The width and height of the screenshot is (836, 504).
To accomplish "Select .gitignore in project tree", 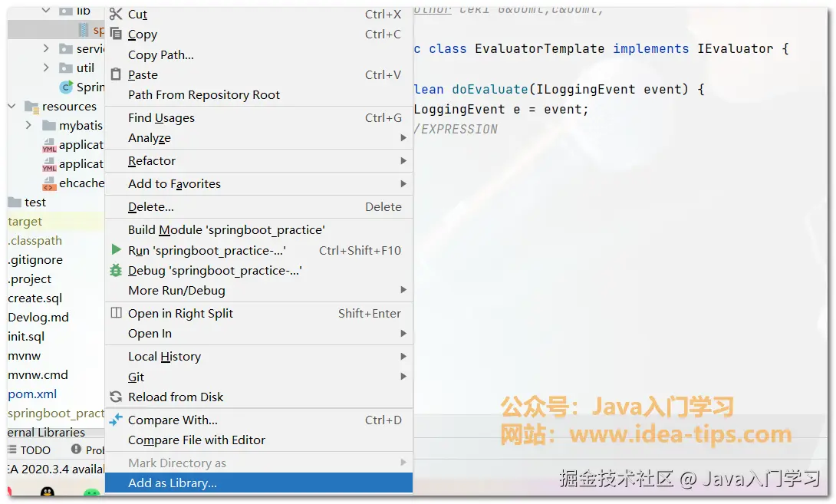I will click(35, 260).
